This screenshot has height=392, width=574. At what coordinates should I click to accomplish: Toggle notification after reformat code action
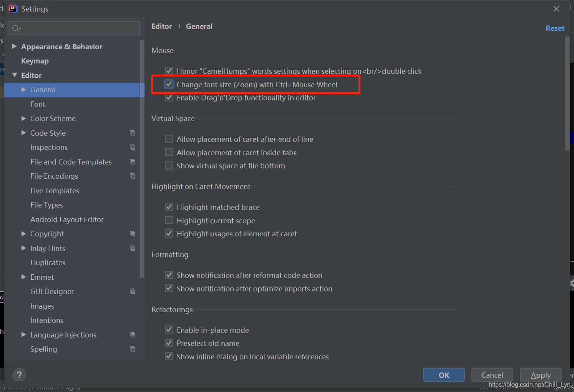point(169,275)
